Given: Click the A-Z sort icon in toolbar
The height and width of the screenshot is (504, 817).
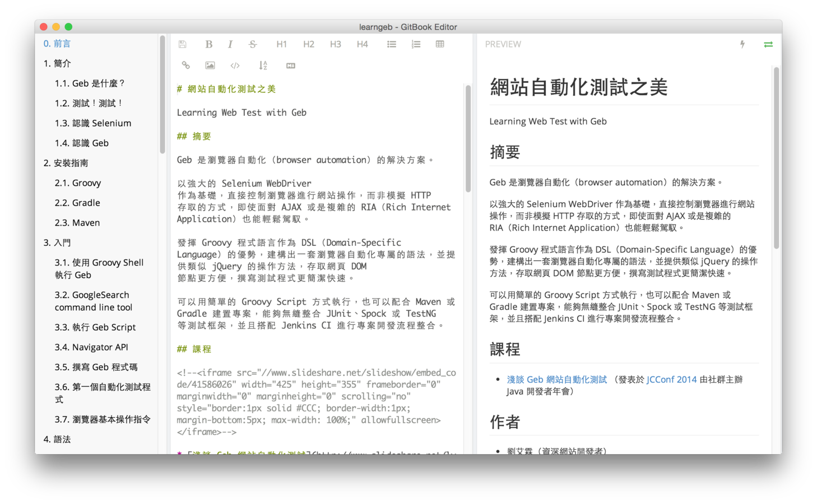Looking at the screenshot, I should [263, 66].
